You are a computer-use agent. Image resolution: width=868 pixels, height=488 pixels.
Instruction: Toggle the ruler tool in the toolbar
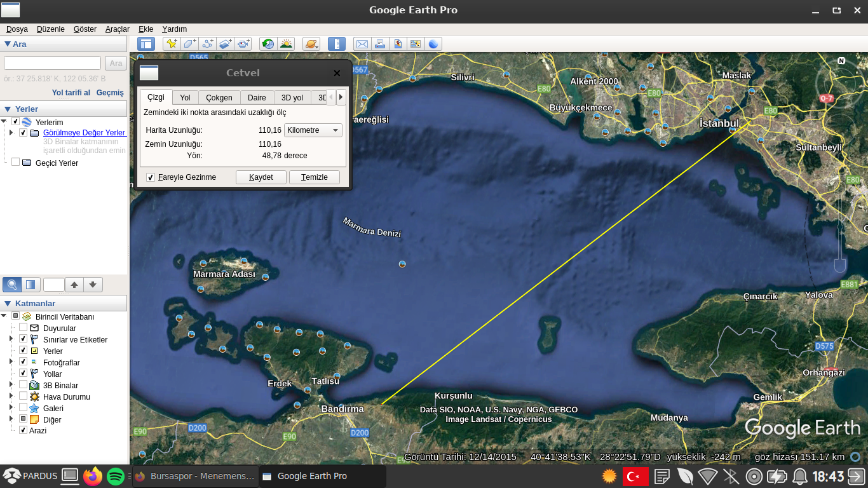point(337,44)
